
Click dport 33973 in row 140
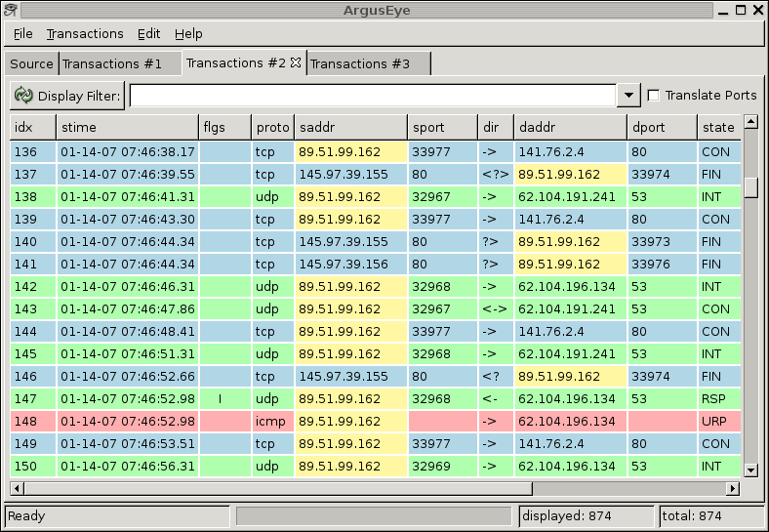663,242
